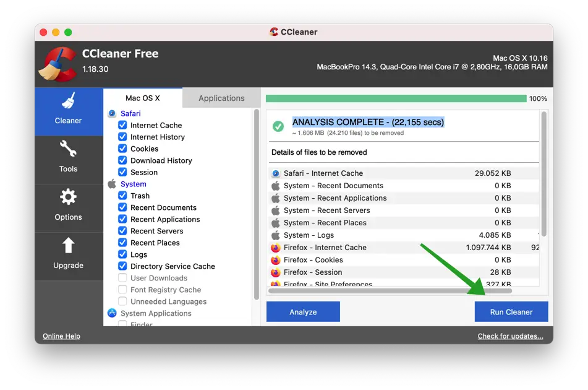This screenshot has height=390, width=588.
Task: Click the green 100% progress bar
Action: pyautogui.click(x=396, y=98)
